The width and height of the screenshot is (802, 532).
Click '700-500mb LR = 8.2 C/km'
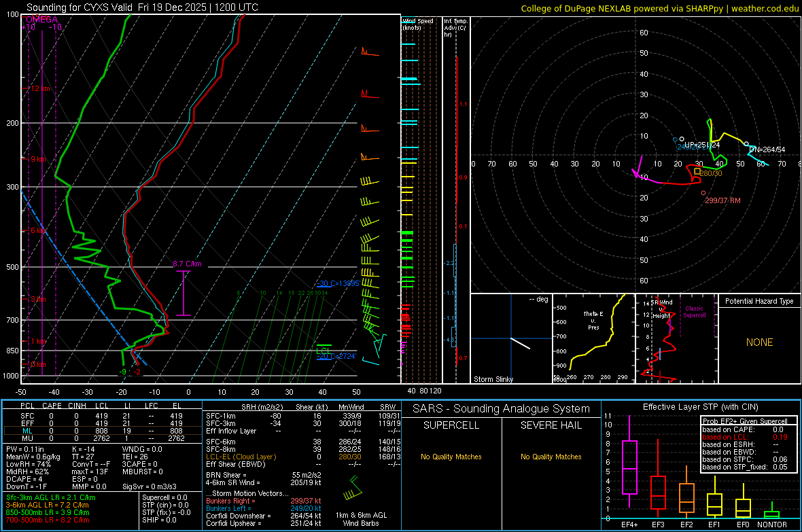click(x=48, y=520)
